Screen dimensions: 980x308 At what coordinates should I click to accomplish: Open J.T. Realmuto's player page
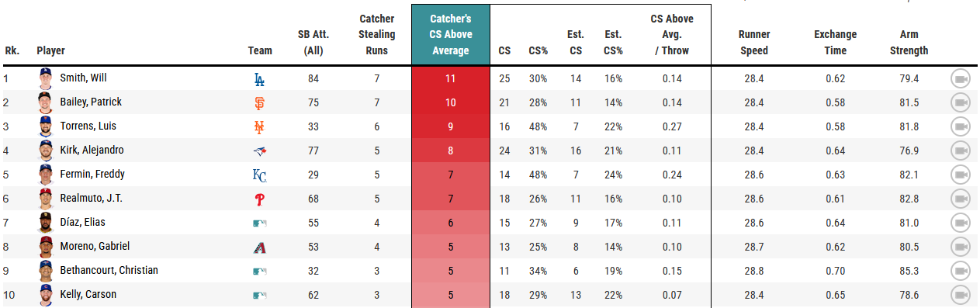point(91,199)
